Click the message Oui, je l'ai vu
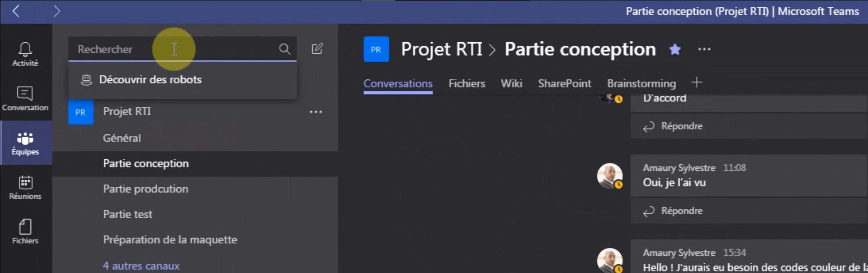Image resolution: width=868 pixels, height=273 pixels. [674, 183]
